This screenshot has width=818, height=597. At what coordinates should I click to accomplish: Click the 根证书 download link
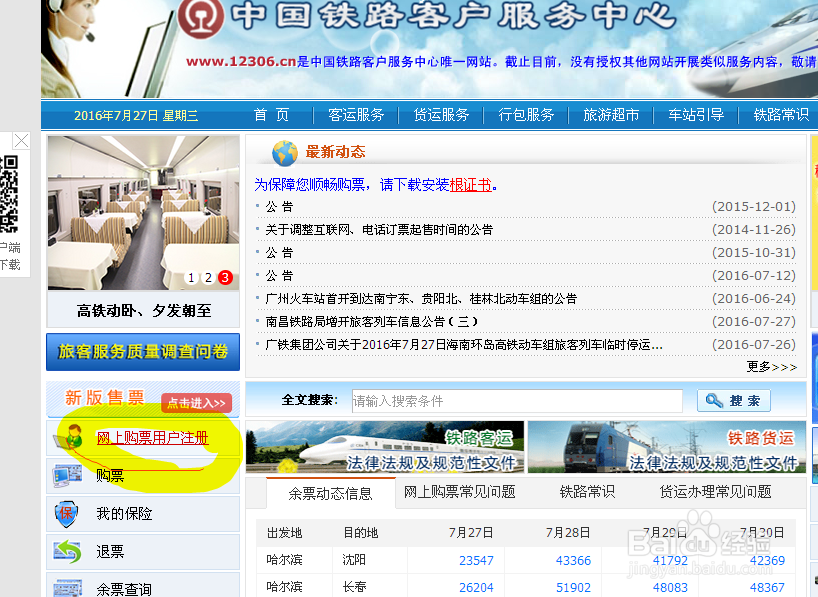(x=471, y=185)
